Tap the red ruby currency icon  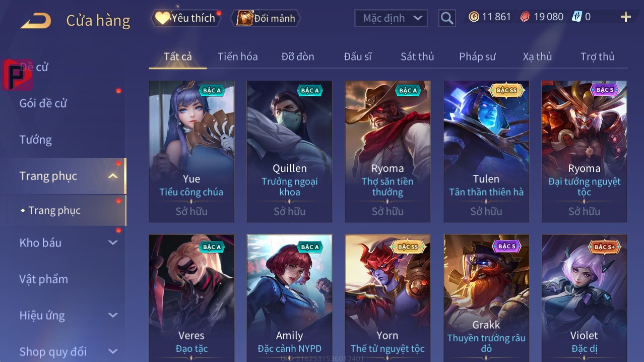pos(525,17)
